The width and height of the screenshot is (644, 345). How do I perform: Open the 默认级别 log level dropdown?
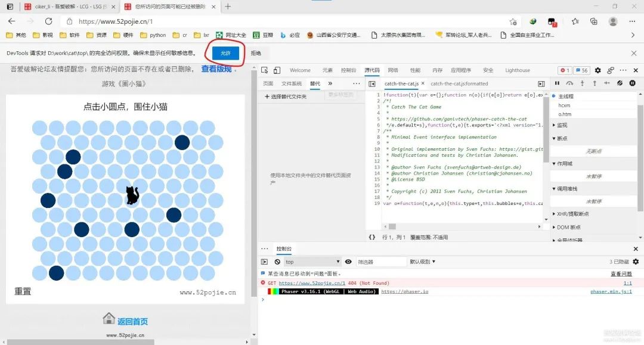point(422,262)
